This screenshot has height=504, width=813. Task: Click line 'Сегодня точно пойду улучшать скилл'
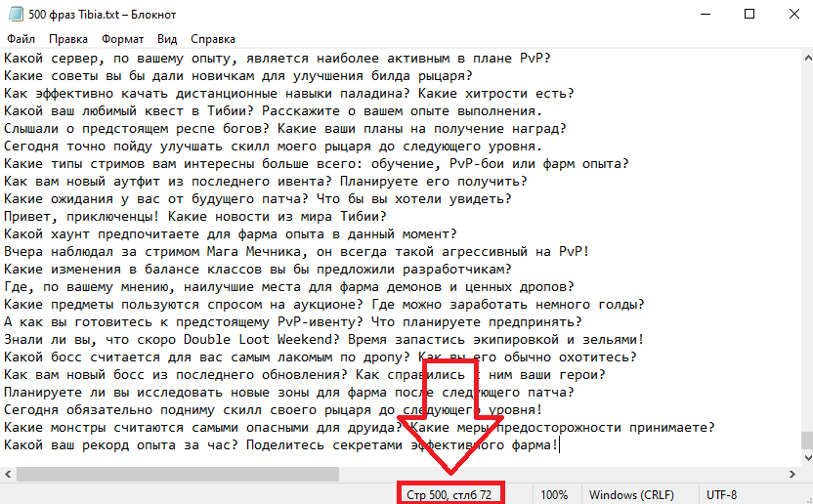pos(273,147)
